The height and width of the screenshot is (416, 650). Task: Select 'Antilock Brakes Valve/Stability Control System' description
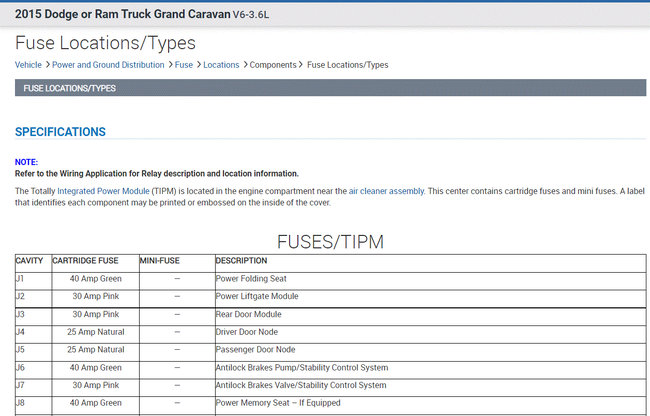301,385
